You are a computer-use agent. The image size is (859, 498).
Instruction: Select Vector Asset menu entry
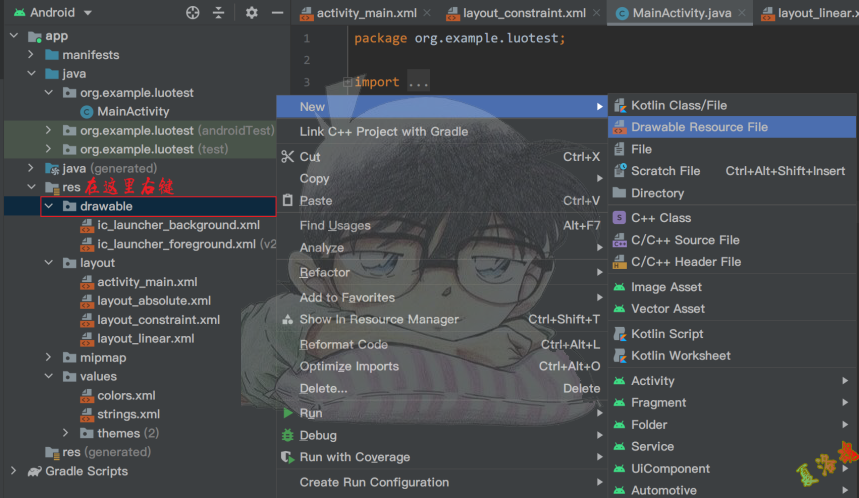(x=667, y=309)
